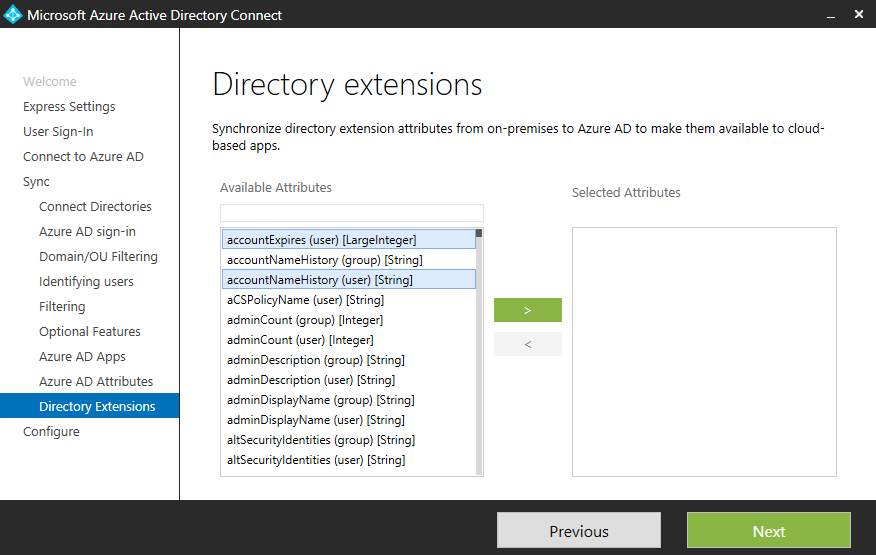This screenshot has width=876, height=555.
Task: Go to Optional Features step
Action: pyautogui.click(x=90, y=332)
